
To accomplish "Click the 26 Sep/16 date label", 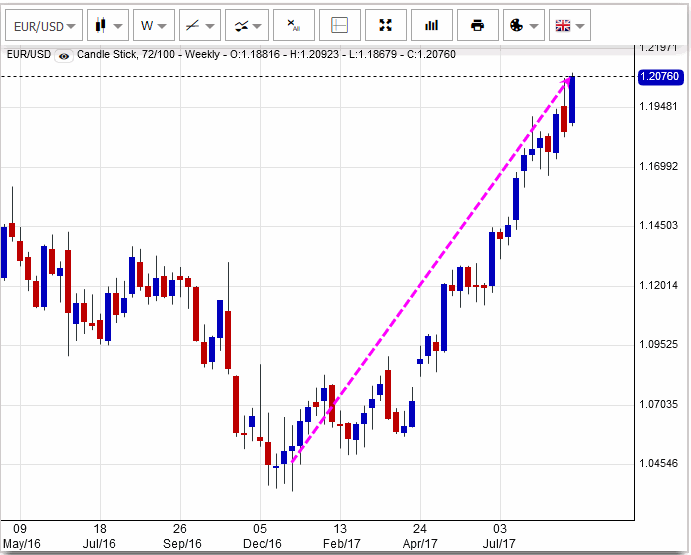I will [x=181, y=536].
